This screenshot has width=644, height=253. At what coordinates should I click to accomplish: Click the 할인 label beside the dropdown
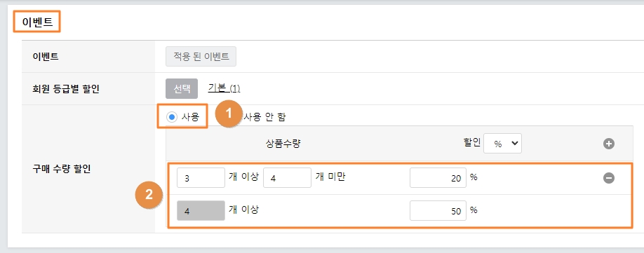471,143
